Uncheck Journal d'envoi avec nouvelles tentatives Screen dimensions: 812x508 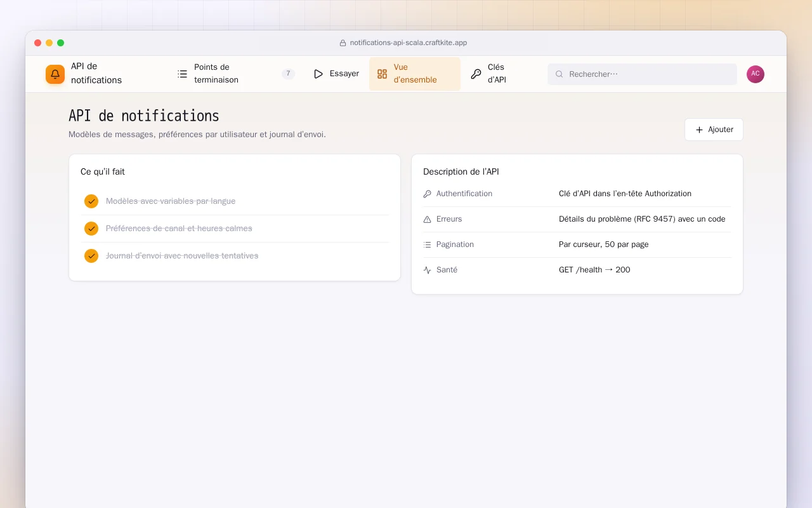91,256
